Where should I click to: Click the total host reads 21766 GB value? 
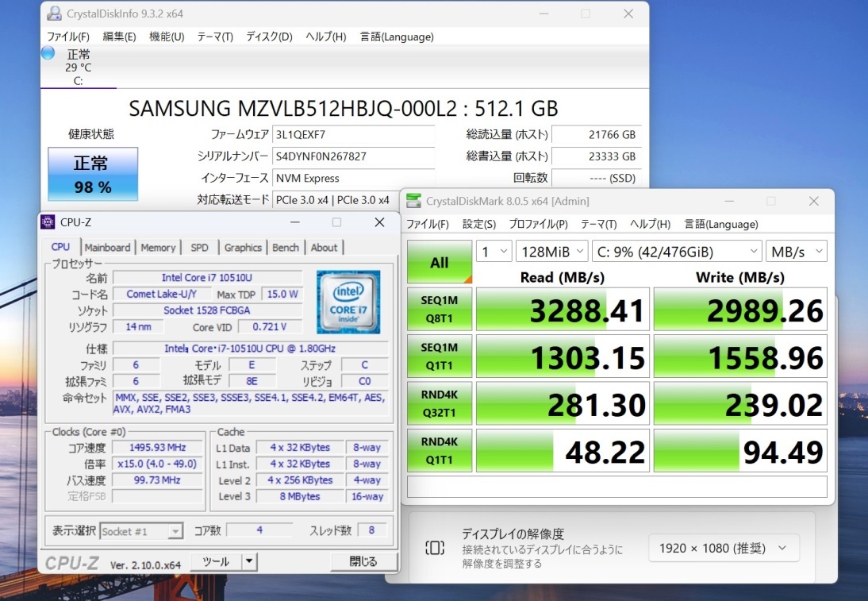[596, 135]
